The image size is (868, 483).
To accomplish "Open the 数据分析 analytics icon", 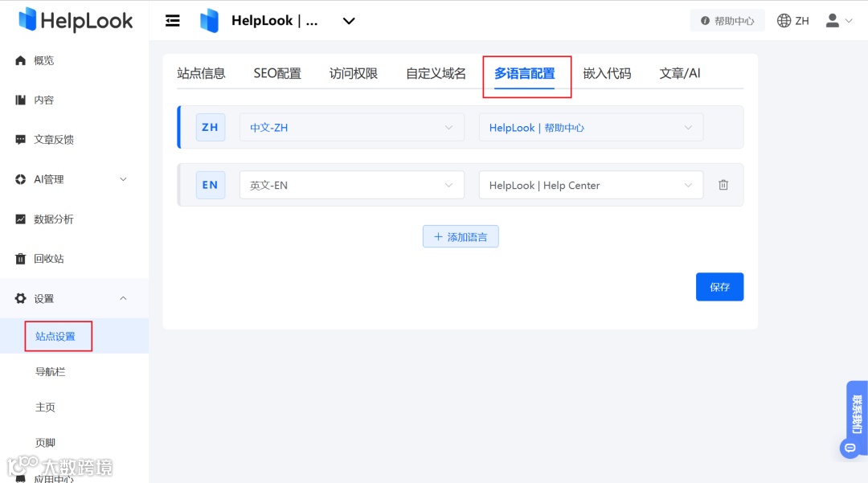I will 23,219.
